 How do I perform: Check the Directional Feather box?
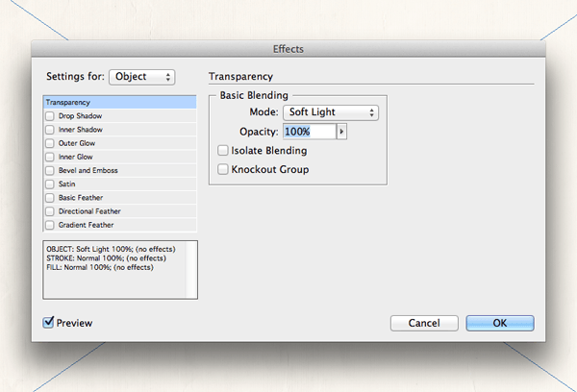50,211
